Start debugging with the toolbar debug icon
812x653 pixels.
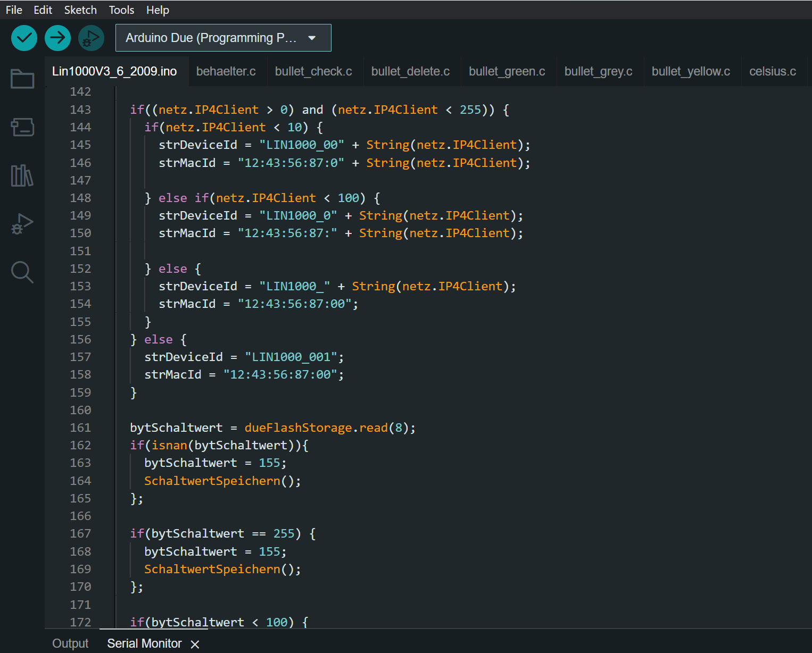pos(91,38)
